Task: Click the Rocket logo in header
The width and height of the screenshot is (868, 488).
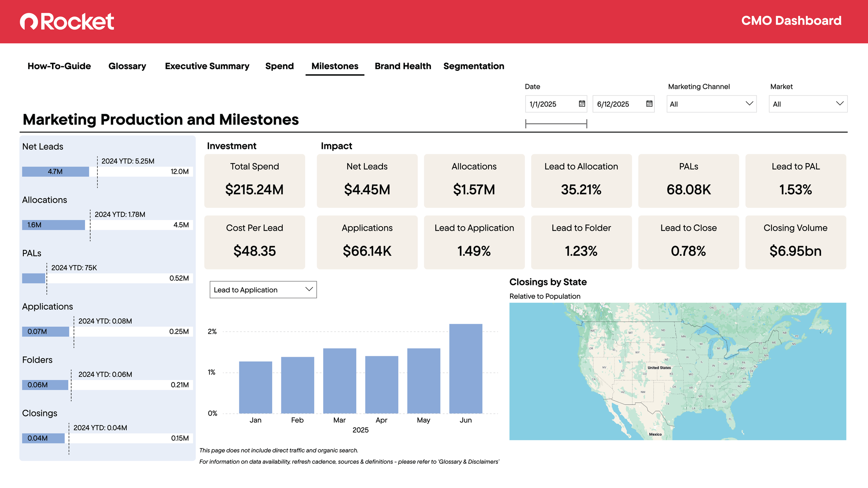Action: click(67, 22)
